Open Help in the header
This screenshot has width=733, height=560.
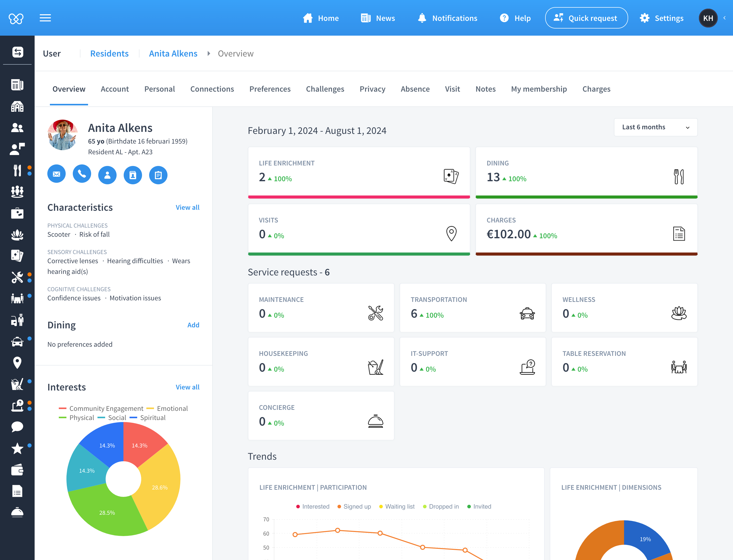[515, 18]
